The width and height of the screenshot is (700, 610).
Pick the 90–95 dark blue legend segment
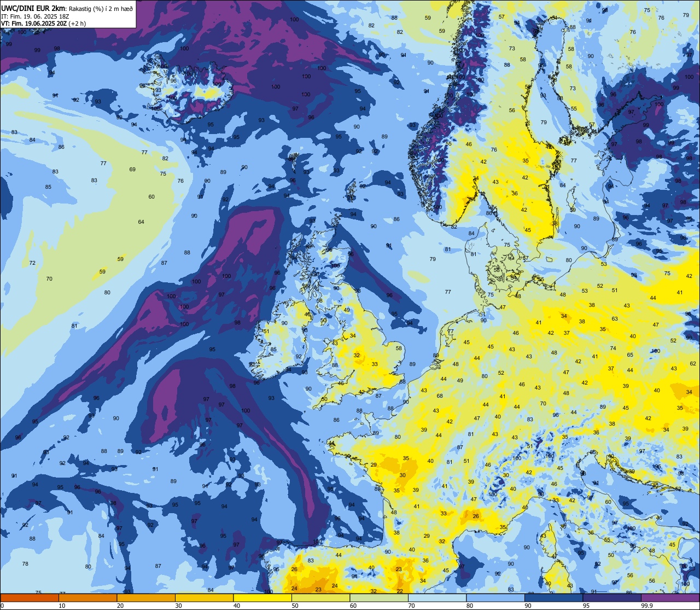click(553, 597)
